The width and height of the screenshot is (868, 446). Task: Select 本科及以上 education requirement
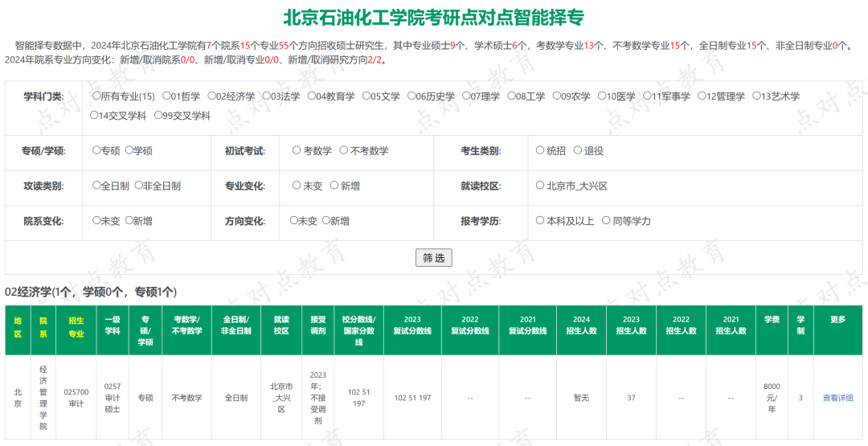[540, 220]
